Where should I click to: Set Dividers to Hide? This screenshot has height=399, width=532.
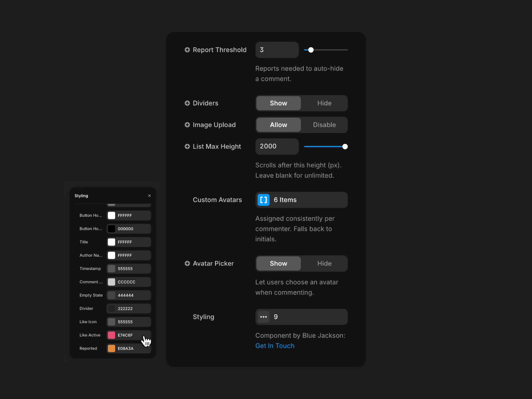[324, 103]
